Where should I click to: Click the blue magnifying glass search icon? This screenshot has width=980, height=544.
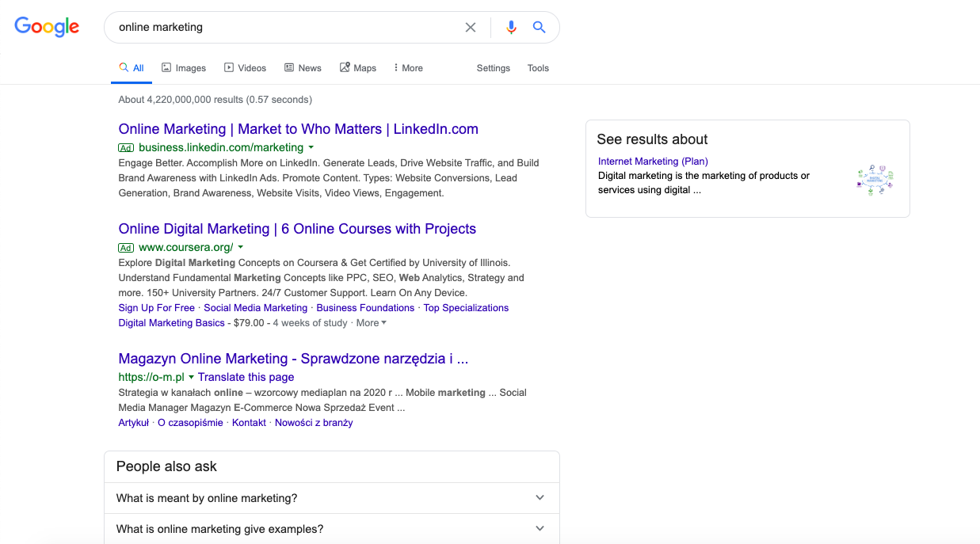(540, 27)
